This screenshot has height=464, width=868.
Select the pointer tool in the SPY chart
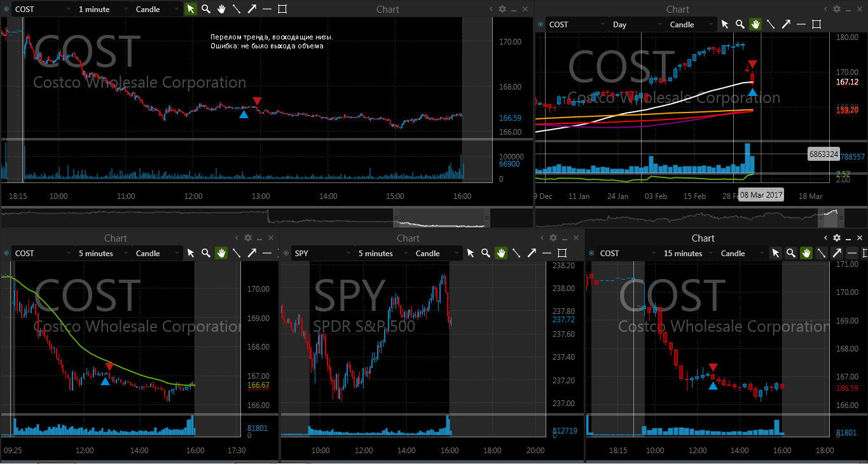click(471, 253)
